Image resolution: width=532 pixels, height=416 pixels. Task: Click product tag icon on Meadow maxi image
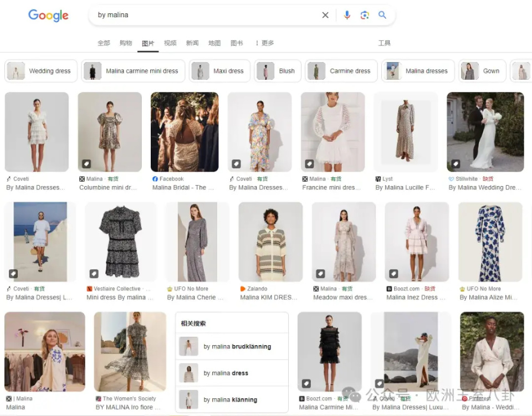coord(321,273)
